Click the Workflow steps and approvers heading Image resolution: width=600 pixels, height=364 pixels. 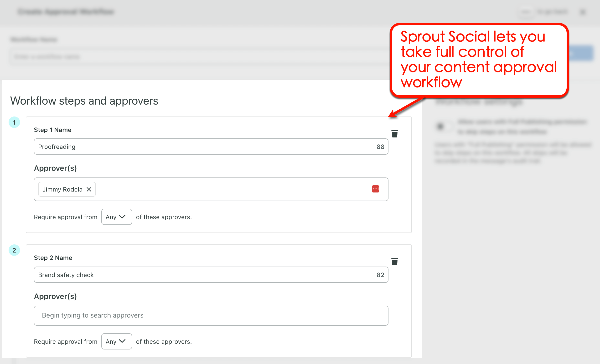coord(84,101)
